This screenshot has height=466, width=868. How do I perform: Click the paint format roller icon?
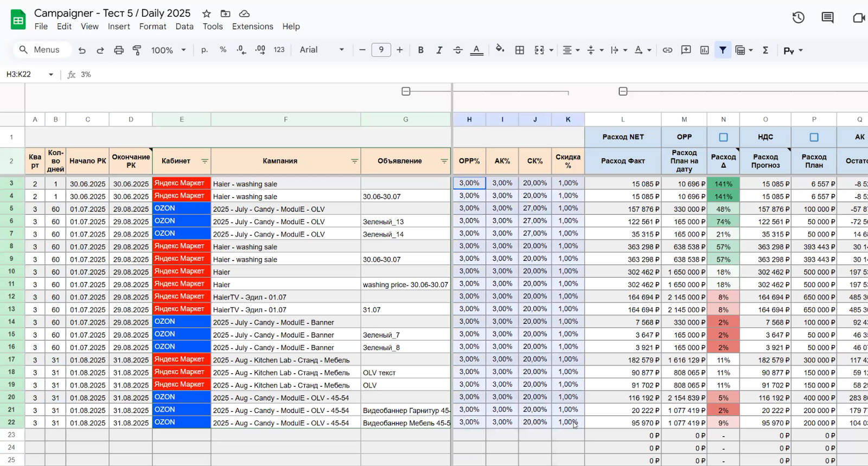coord(137,50)
